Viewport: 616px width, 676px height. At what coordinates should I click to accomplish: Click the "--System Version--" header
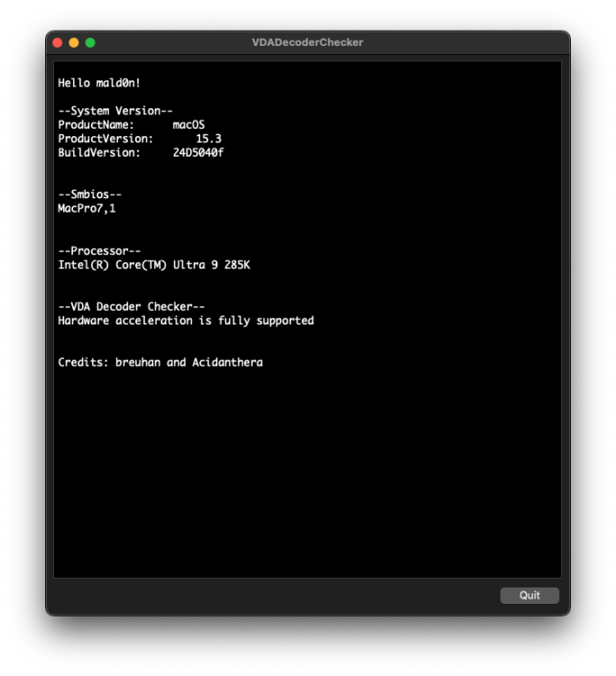point(115,111)
